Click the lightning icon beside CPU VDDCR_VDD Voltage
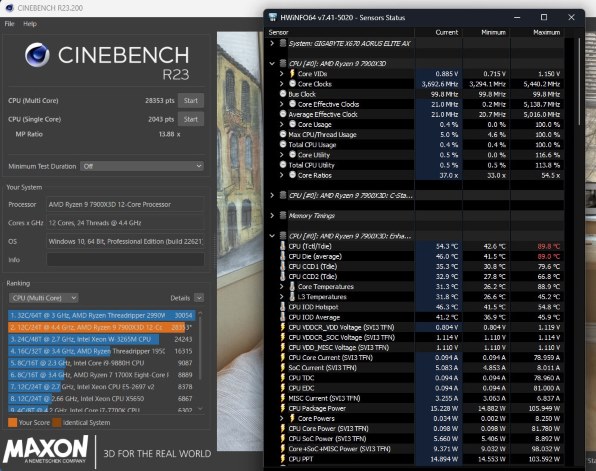The width and height of the screenshot is (596, 471). pyautogui.click(x=283, y=327)
